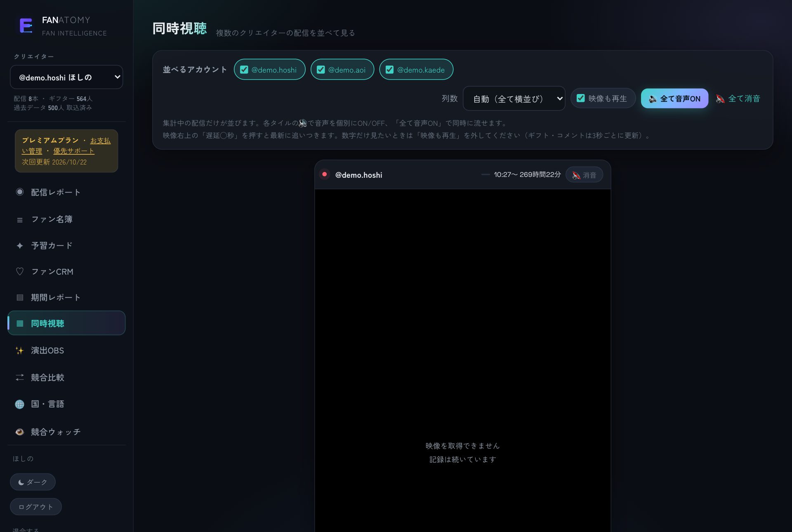Click the muted speaker icon in 全て消音
The height and width of the screenshot is (532, 792).
[721, 99]
